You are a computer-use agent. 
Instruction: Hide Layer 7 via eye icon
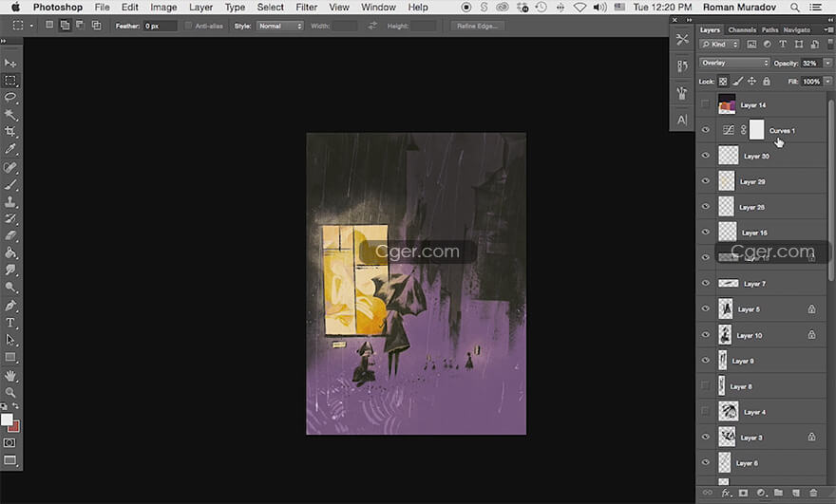point(705,284)
